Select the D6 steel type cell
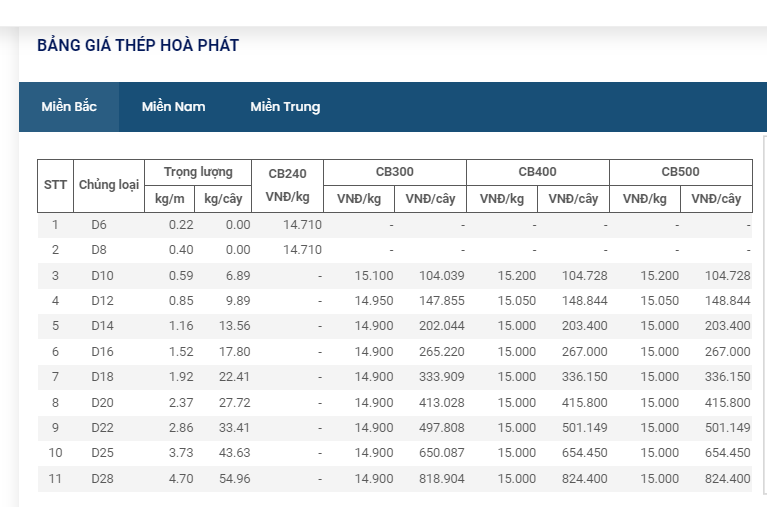 coord(99,224)
